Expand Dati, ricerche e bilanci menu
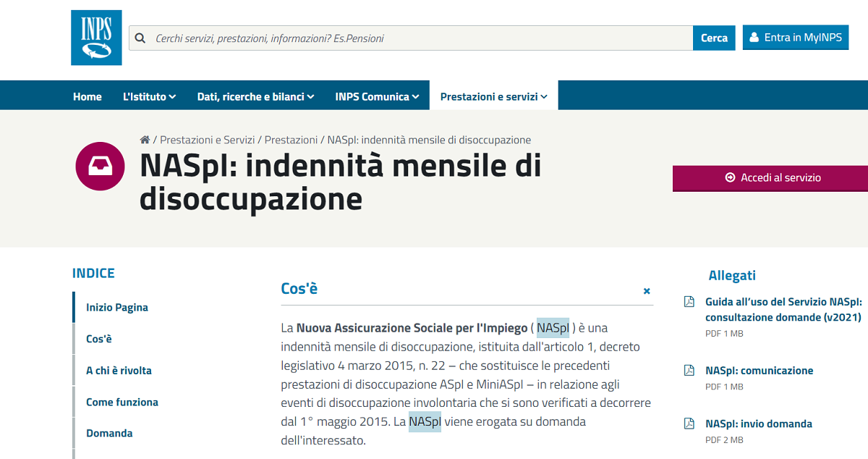This screenshot has height=459, width=868. coord(255,96)
